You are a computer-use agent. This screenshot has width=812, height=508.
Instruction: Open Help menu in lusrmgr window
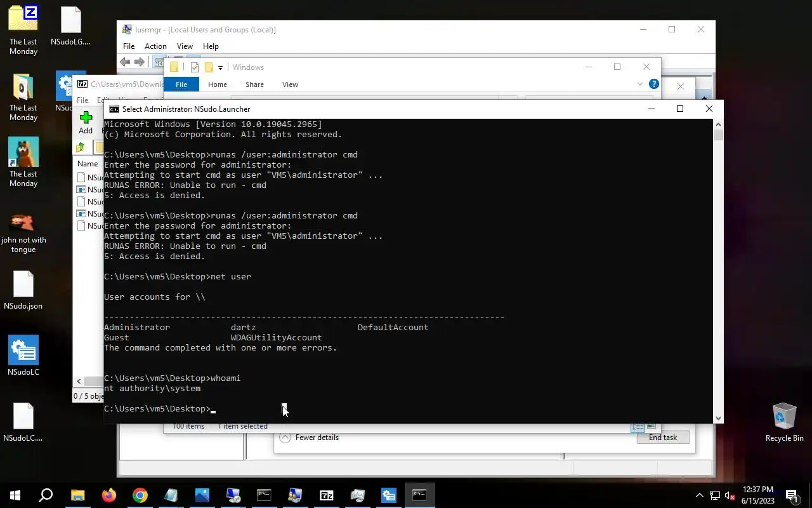point(211,46)
